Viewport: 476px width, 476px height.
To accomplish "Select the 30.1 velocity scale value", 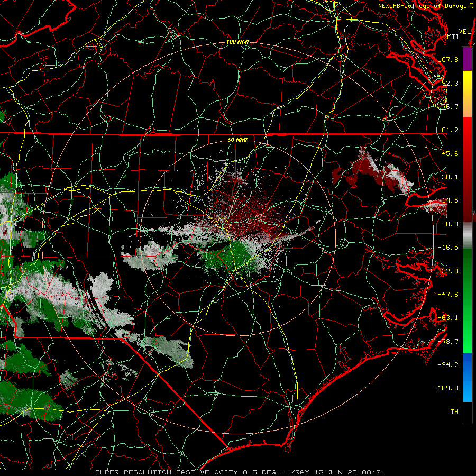I will (x=450, y=177).
